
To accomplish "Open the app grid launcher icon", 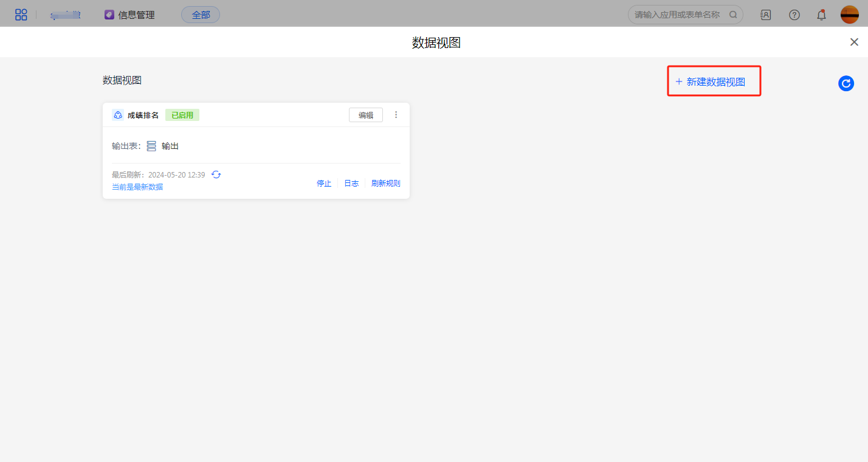I will (x=21, y=15).
